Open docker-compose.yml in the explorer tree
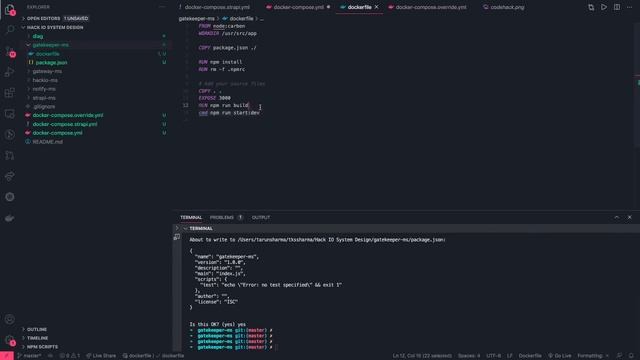The width and height of the screenshot is (640, 360). click(57, 133)
